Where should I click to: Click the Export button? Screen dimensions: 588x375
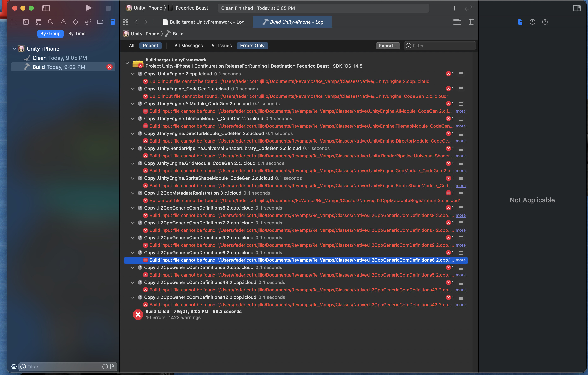point(388,46)
